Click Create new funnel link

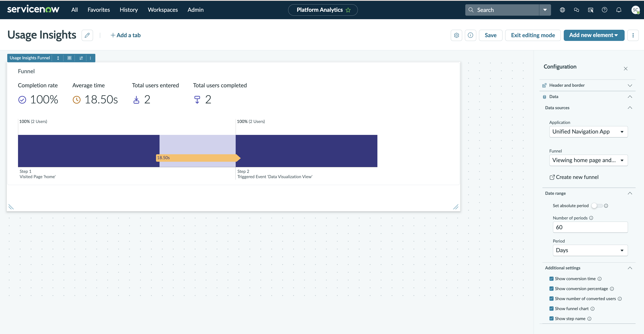(x=574, y=177)
